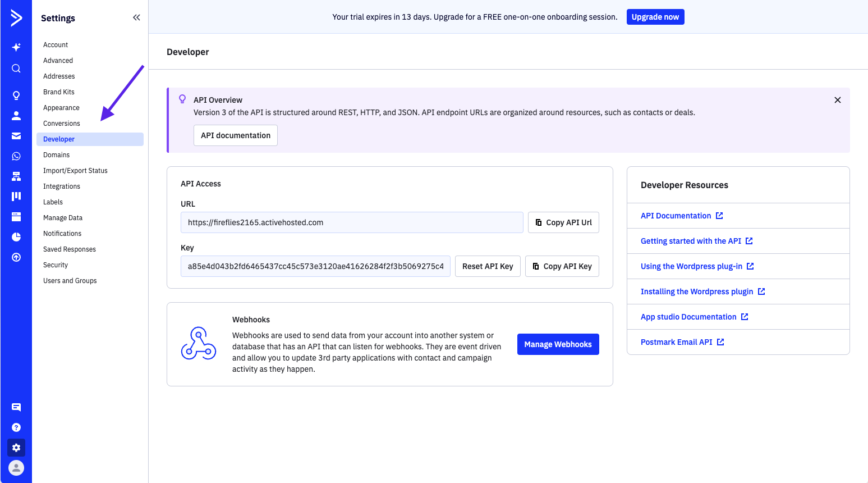This screenshot has width=868, height=483.
Task: Open App studio Documentation link
Action: tap(695, 317)
